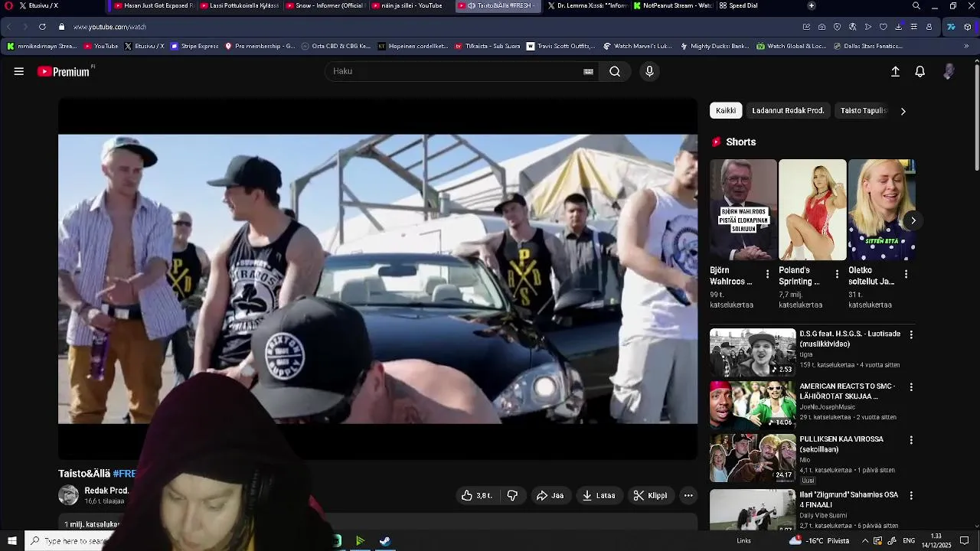Open the YouTube bookmark in bookmarks bar
The width and height of the screenshot is (980, 551).
(x=101, y=46)
